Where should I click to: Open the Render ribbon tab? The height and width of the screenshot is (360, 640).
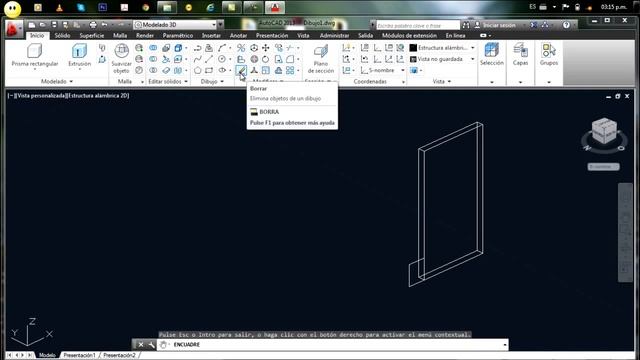tap(145, 36)
